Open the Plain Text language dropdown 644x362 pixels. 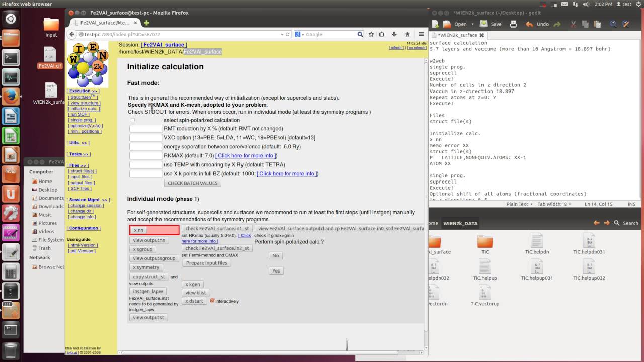pyautogui.click(x=520, y=204)
